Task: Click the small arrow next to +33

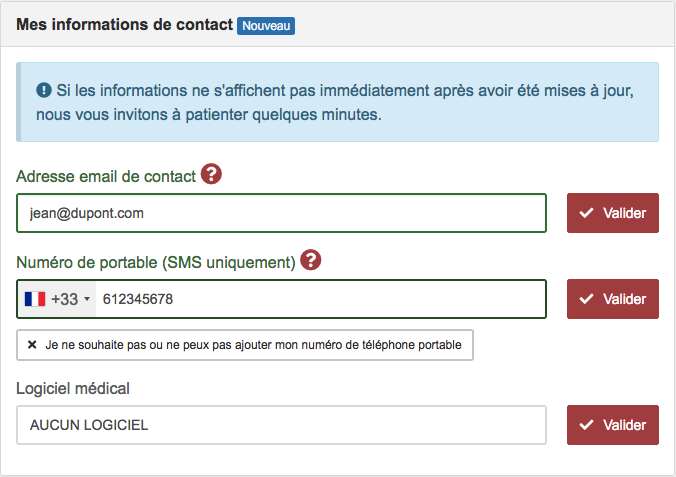Action: click(87, 299)
